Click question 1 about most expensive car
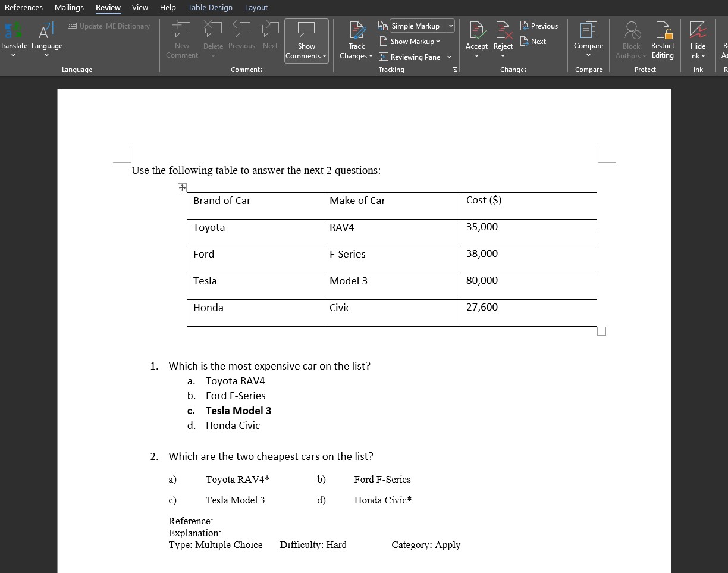Image resolution: width=728 pixels, height=573 pixels. 269,366
